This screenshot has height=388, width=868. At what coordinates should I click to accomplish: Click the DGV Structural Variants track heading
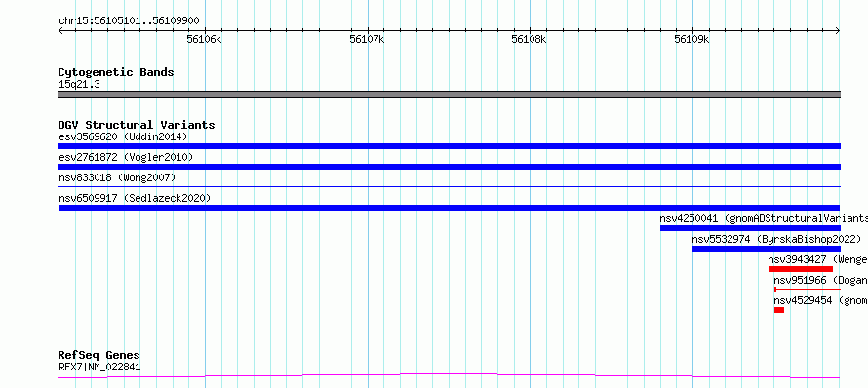[137, 125]
